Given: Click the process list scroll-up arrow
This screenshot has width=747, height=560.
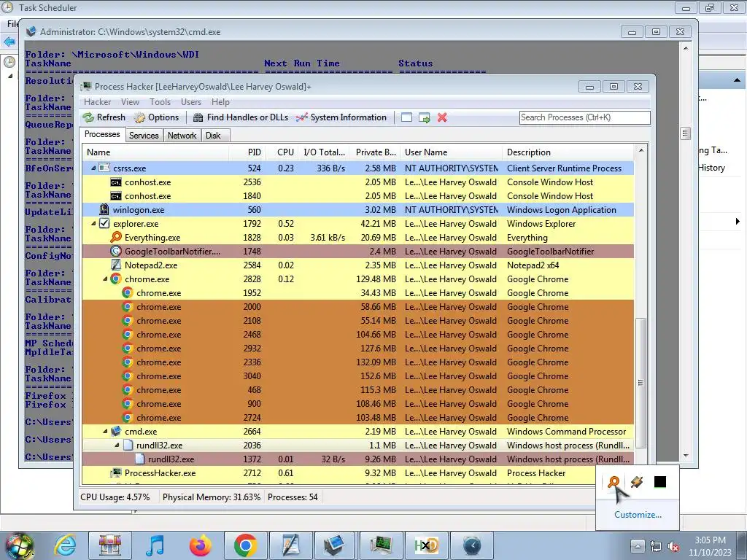Looking at the screenshot, I should pos(640,150).
